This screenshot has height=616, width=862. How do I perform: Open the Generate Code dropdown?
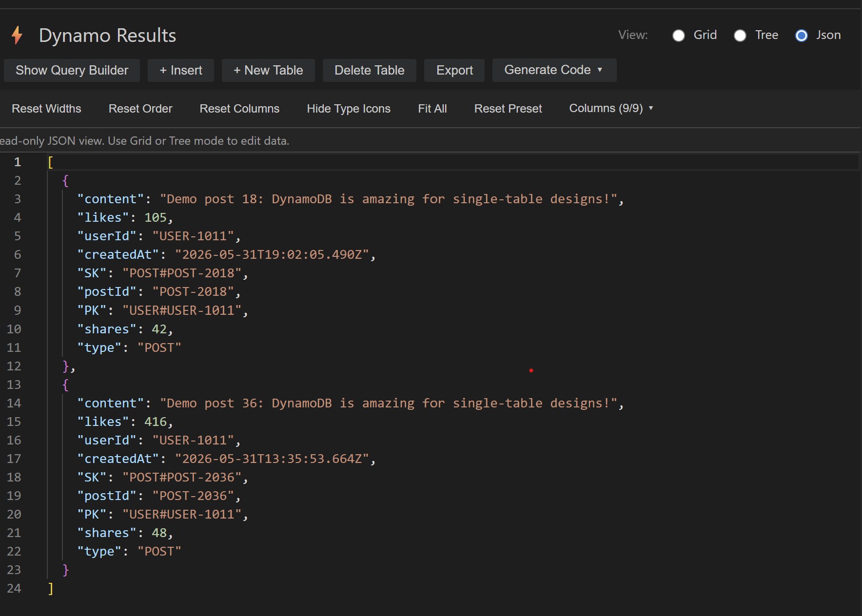click(x=554, y=70)
